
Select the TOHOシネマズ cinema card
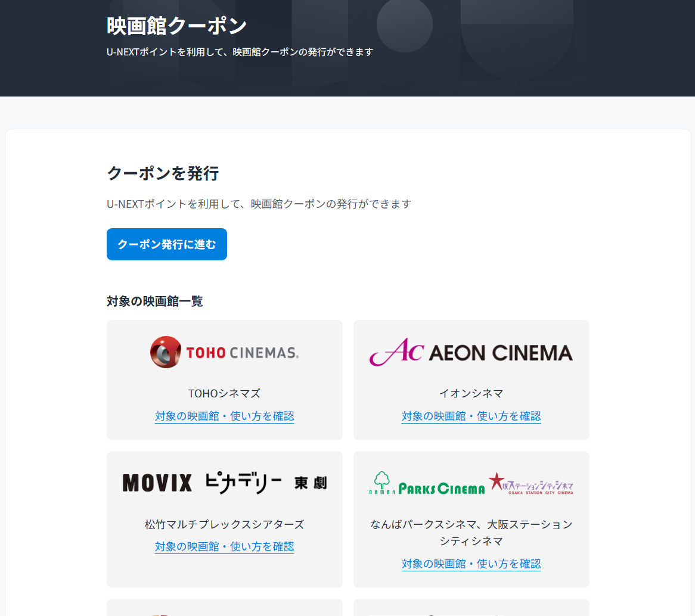click(x=224, y=380)
